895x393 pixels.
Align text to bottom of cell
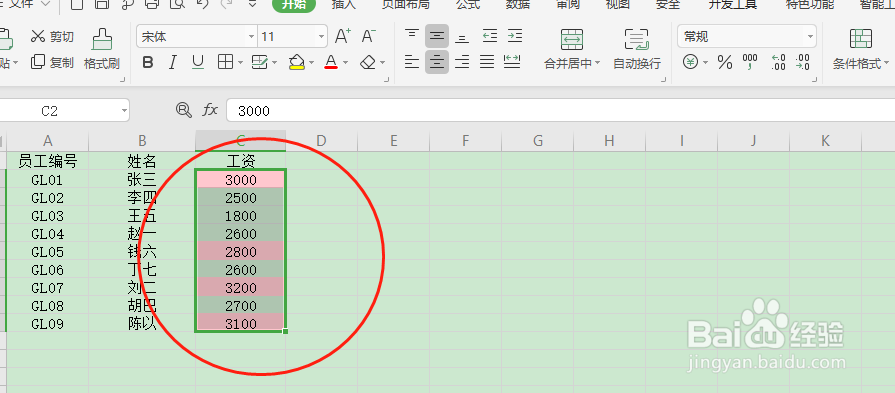[462, 37]
